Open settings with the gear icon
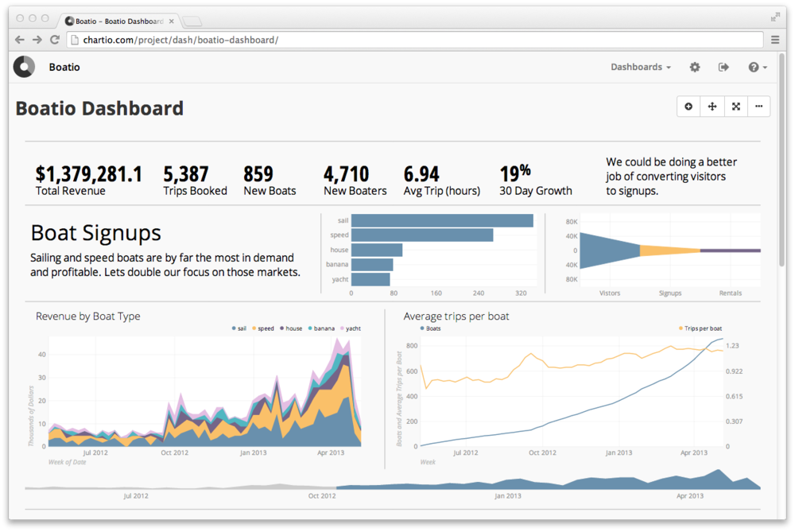 tap(695, 67)
